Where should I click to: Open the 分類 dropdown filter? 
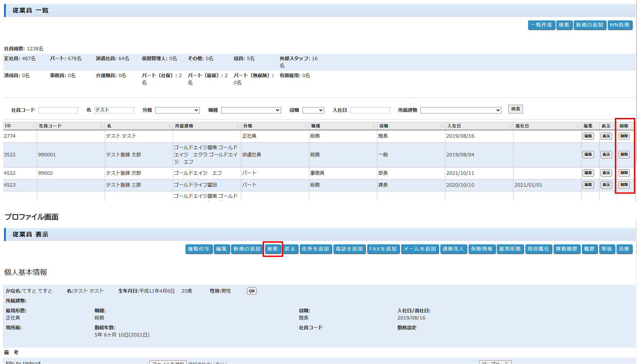click(177, 110)
